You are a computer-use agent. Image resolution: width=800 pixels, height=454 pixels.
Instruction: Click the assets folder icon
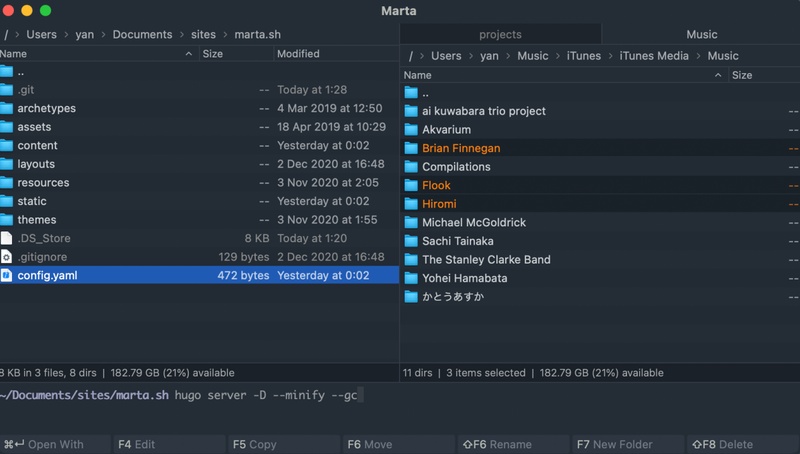coord(6,127)
